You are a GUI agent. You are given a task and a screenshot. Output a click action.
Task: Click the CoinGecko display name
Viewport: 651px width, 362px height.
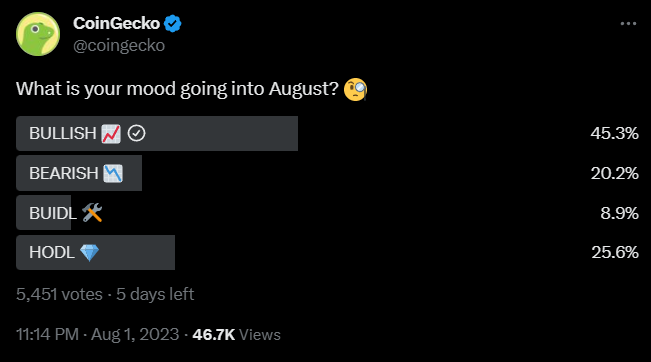(x=116, y=24)
